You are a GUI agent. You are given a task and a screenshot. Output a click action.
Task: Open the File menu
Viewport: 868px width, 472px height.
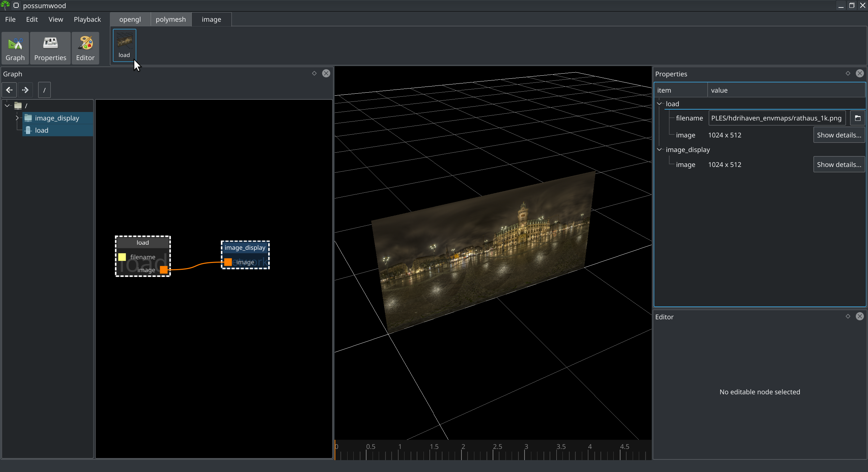coord(10,19)
